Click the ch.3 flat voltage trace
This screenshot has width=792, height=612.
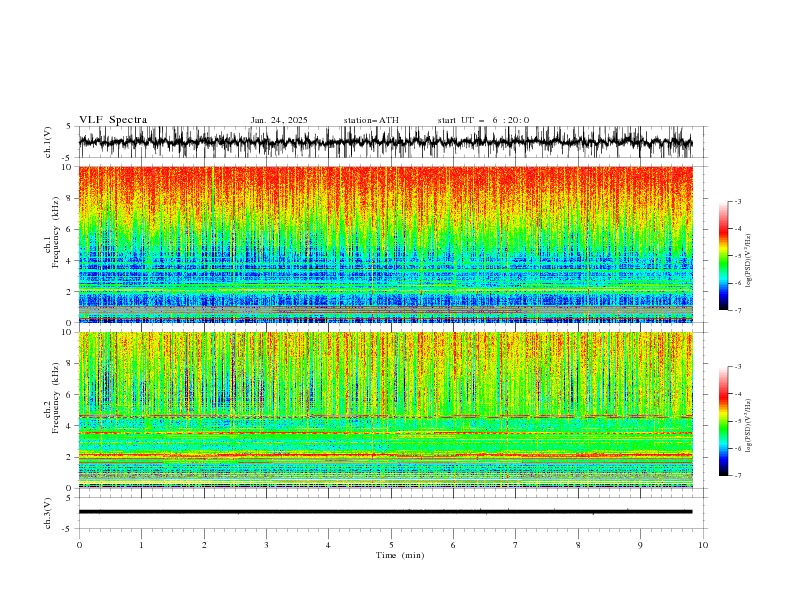tap(385, 512)
